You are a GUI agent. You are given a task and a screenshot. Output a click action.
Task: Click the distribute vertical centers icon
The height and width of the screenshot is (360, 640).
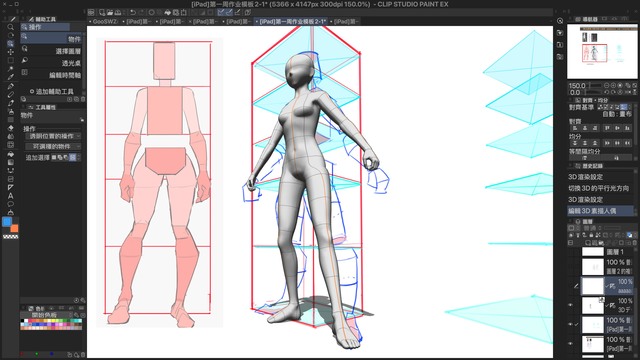(585, 143)
